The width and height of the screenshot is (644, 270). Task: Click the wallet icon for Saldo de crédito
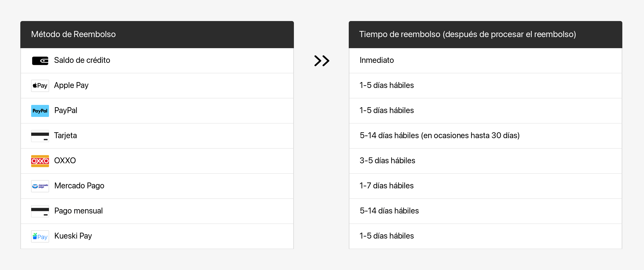click(x=40, y=61)
